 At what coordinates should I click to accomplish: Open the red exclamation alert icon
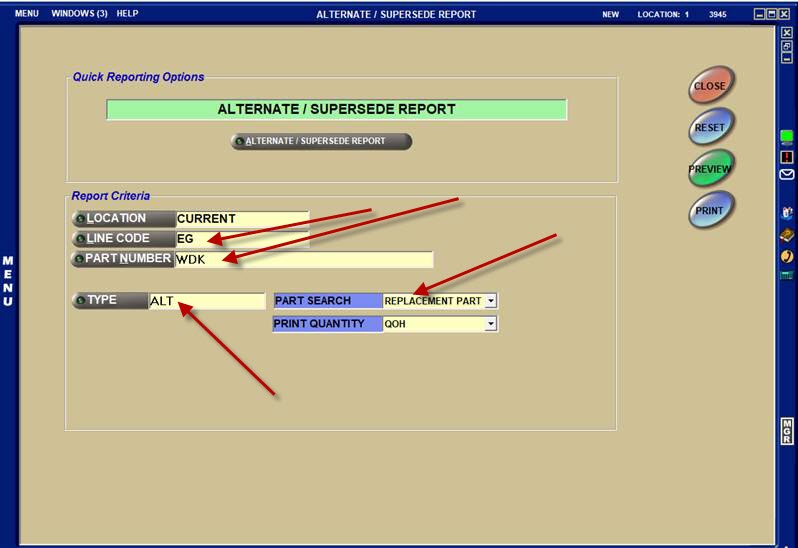point(787,156)
